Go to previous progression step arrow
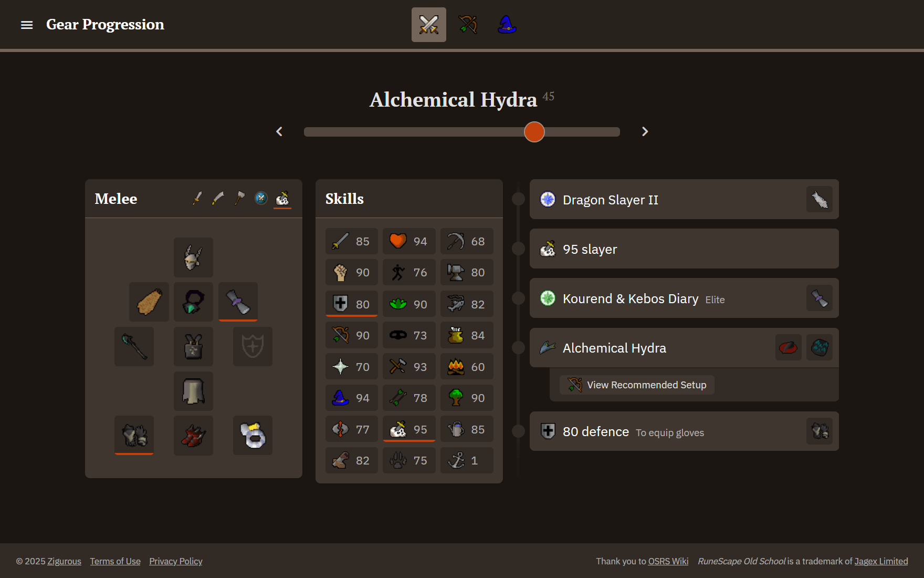This screenshot has height=578, width=924. pos(279,131)
